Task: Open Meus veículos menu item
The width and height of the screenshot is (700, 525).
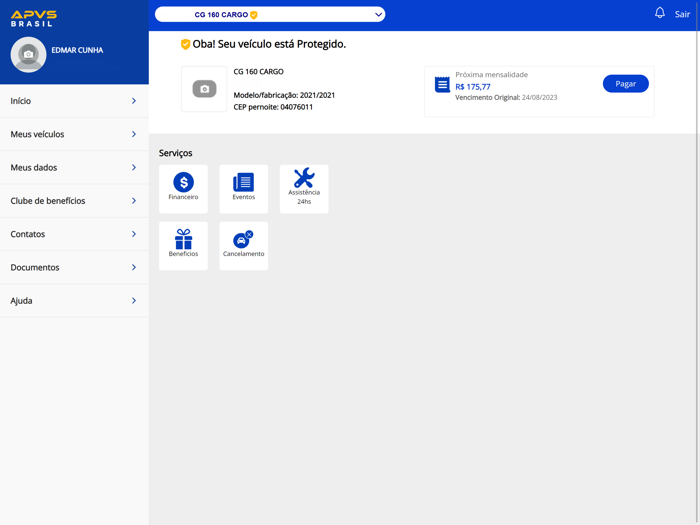Action: (x=74, y=134)
